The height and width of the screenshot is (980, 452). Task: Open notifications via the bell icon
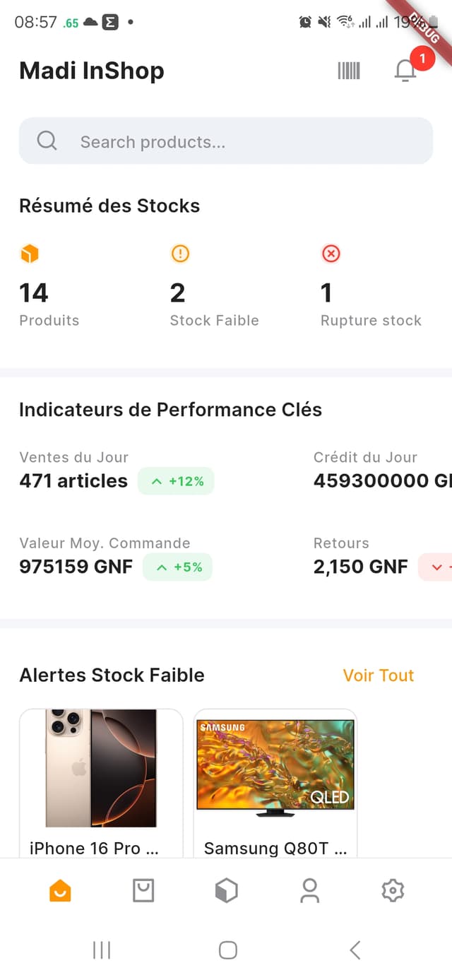click(x=405, y=71)
